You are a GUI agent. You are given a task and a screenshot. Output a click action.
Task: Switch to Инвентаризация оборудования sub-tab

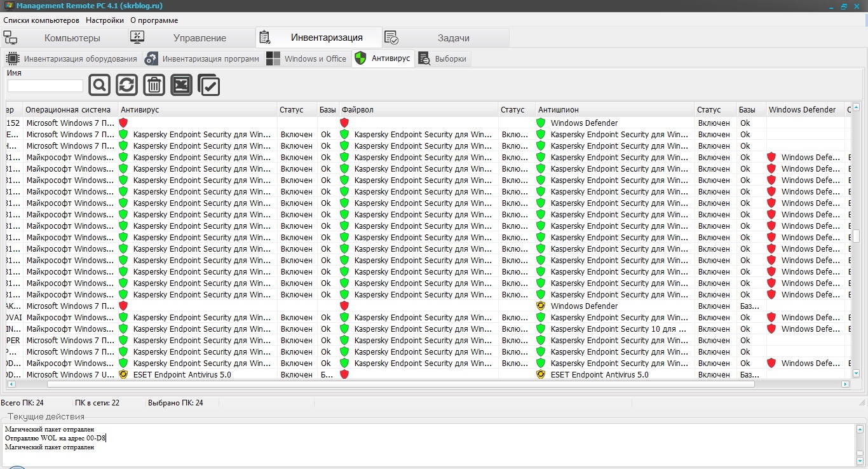(x=72, y=59)
